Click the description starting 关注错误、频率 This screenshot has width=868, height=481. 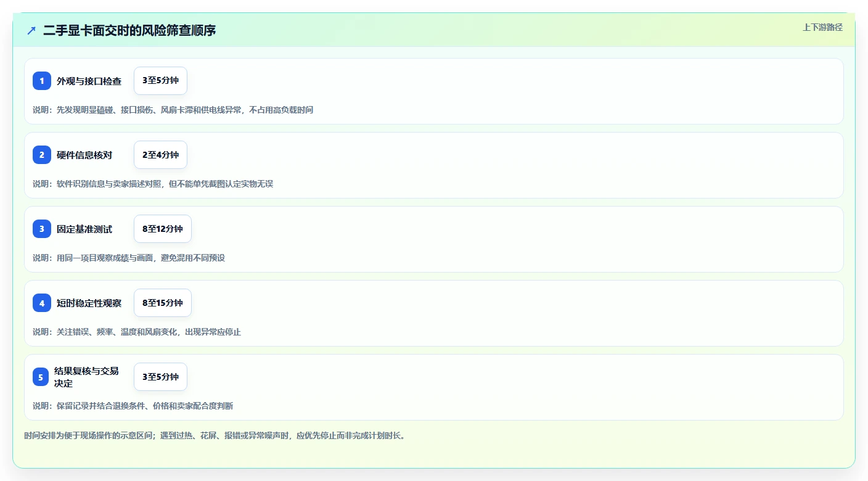pyautogui.click(x=137, y=332)
